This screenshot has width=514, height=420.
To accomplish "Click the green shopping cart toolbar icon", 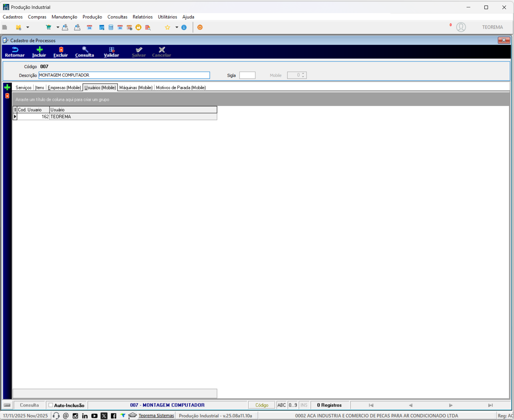I will coord(48,27).
